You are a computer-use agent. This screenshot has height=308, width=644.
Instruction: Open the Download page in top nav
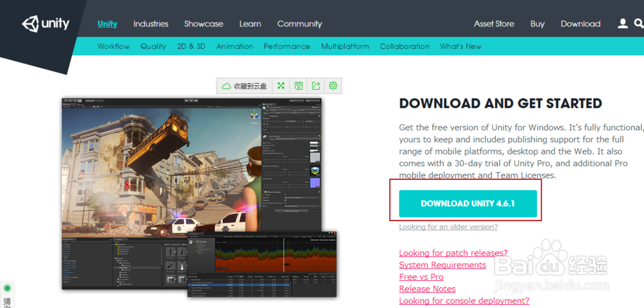pos(581,24)
